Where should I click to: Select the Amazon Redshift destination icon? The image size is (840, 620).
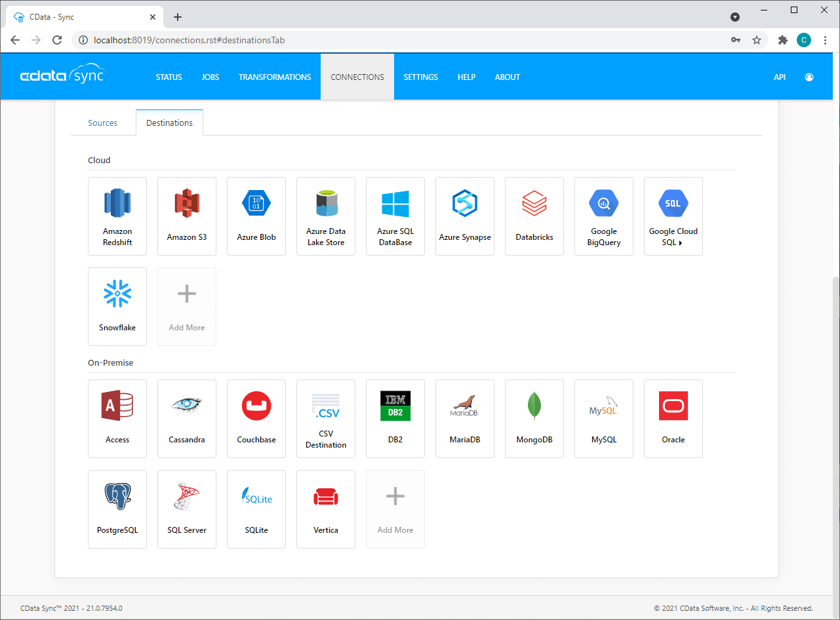tap(117, 204)
